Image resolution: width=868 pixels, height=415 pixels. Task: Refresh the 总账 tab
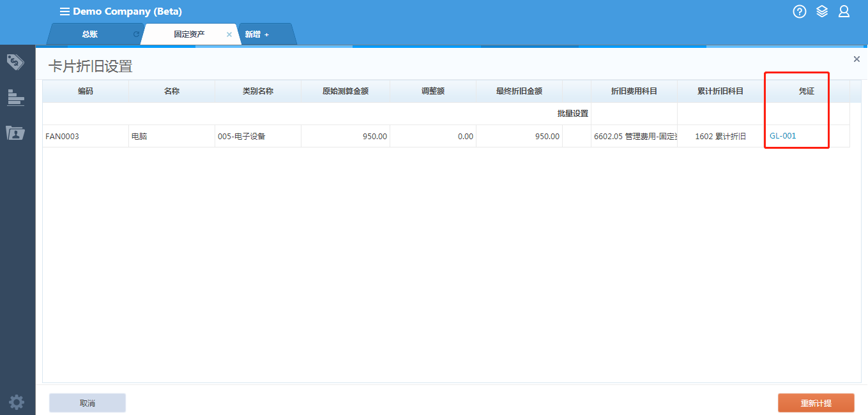pyautogui.click(x=135, y=34)
